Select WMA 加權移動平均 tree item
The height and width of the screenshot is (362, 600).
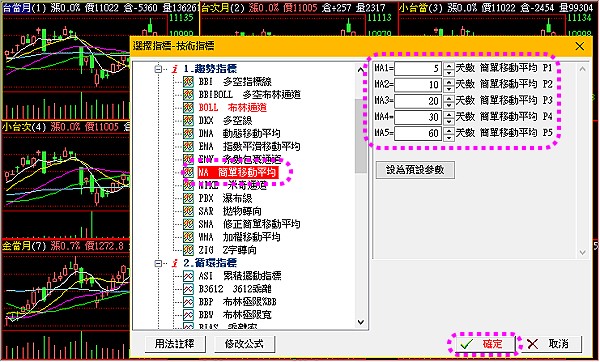[240, 237]
